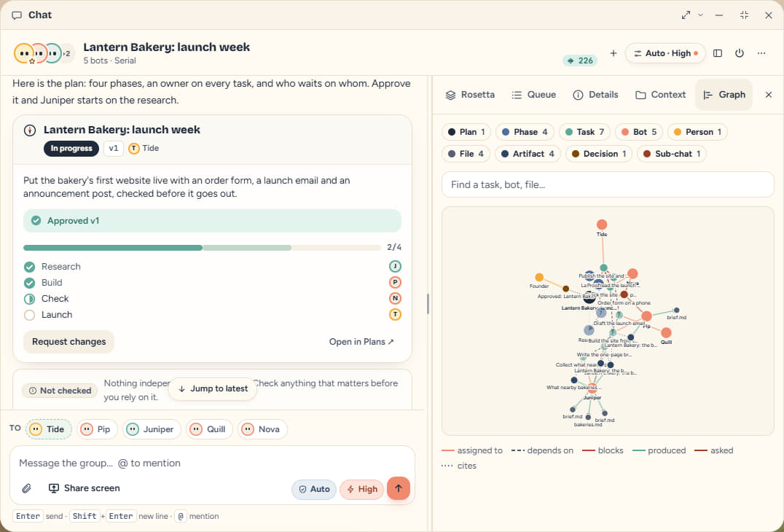Image resolution: width=784 pixels, height=532 pixels.
Task: Follow the Open in Plans link
Action: (x=361, y=342)
